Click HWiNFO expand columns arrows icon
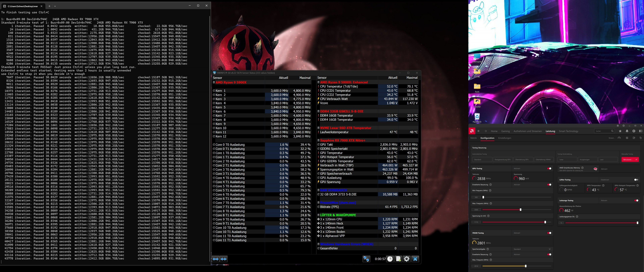Screen dimensions: 644x272 [216, 259]
